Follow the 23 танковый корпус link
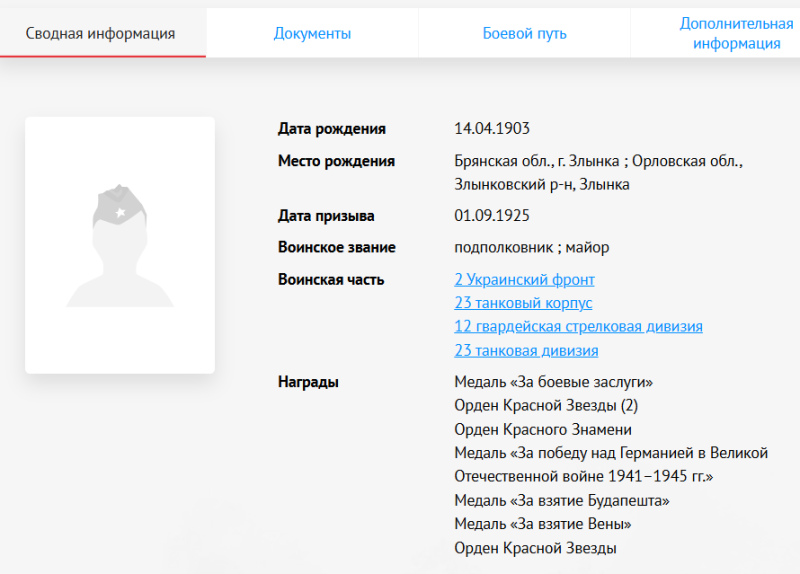This screenshot has width=800, height=574. click(523, 303)
